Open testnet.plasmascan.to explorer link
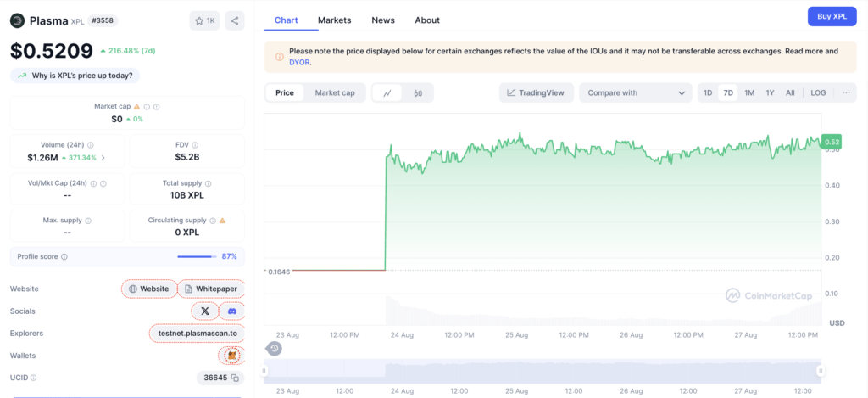The height and width of the screenshot is (398, 868). pos(197,334)
